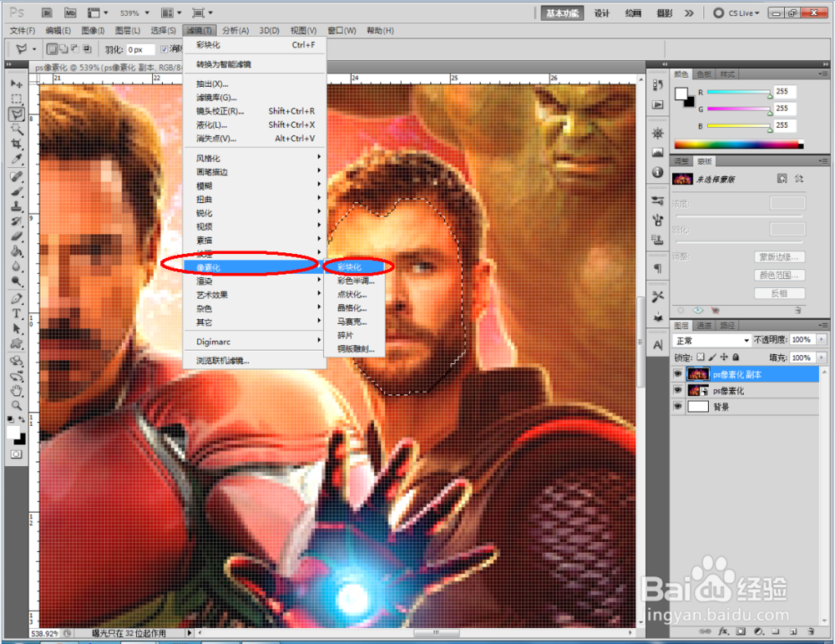Select the Path Selection tool
This screenshot has width=835, height=644.
click(16, 328)
